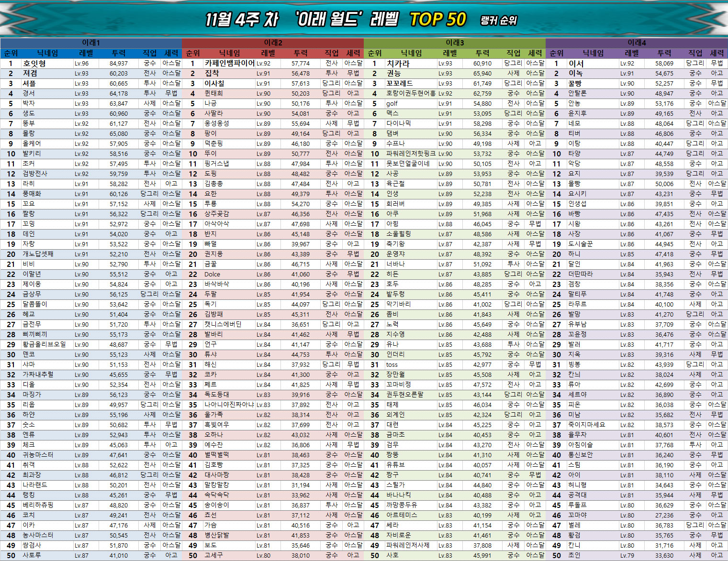This screenshot has width=728, height=561.
Task: Click the 투력 column header under 이래2
Action: pyautogui.click(x=301, y=53)
